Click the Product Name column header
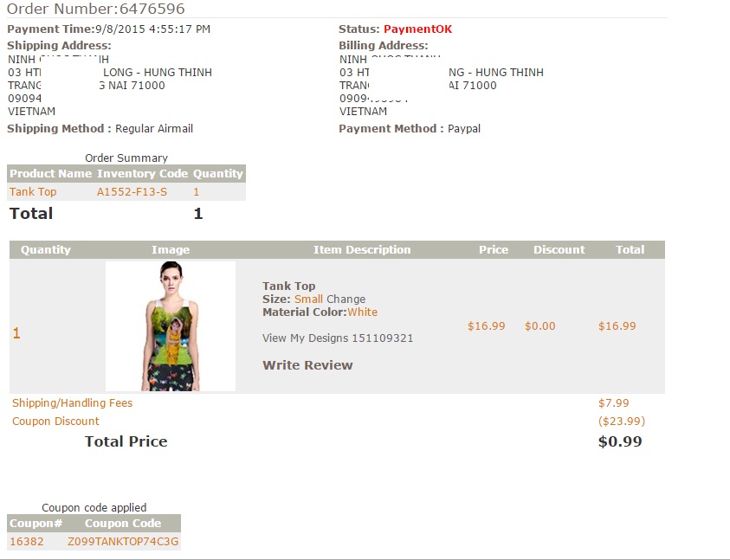Image resolution: width=730 pixels, height=560 pixels. 50,174
